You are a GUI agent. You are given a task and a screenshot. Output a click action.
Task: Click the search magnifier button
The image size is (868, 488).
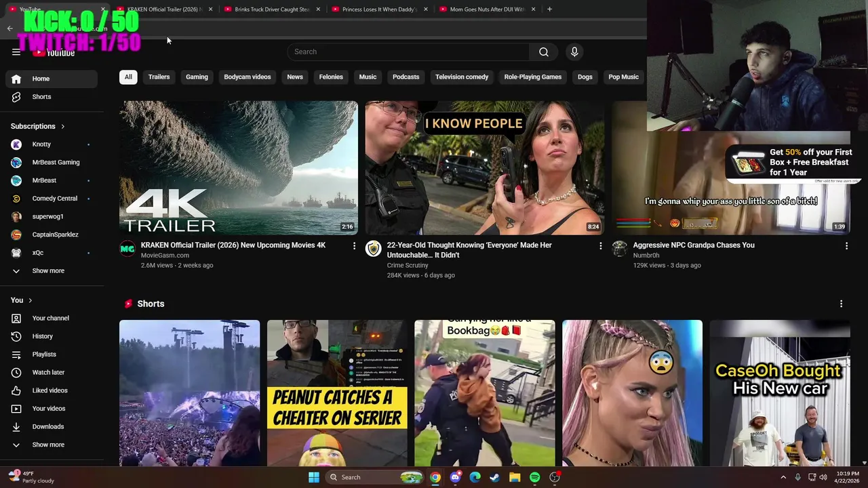click(x=544, y=52)
